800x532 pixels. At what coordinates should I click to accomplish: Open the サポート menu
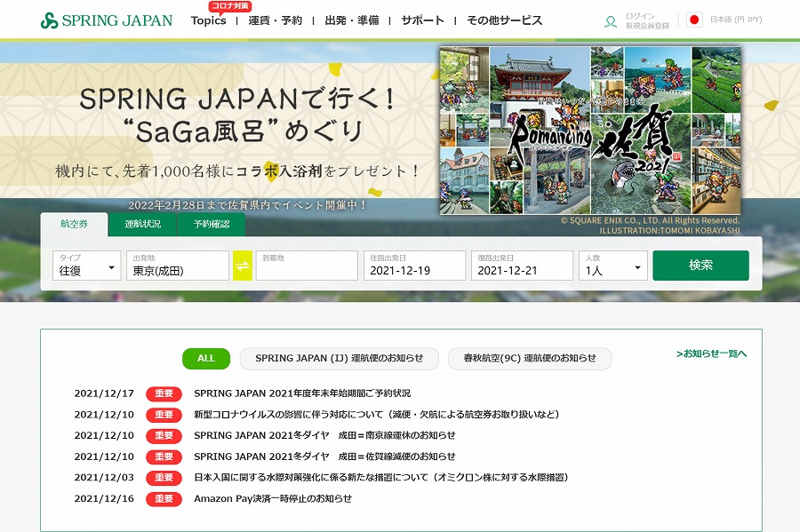[x=422, y=21]
